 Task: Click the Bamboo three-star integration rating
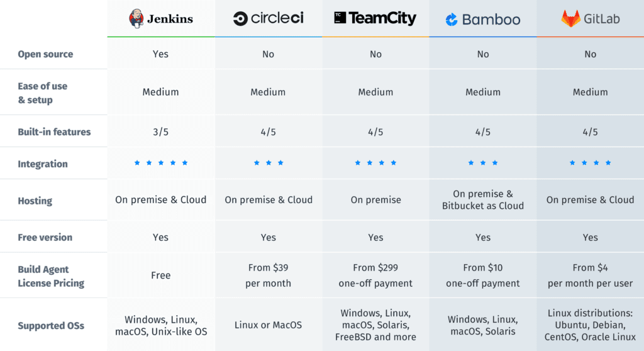pyautogui.click(x=482, y=163)
